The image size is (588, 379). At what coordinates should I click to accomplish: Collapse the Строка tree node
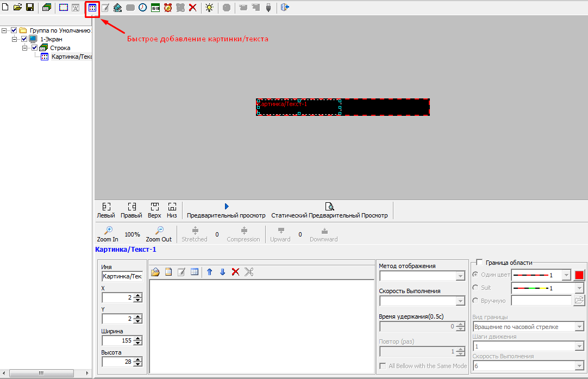click(x=25, y=48)
